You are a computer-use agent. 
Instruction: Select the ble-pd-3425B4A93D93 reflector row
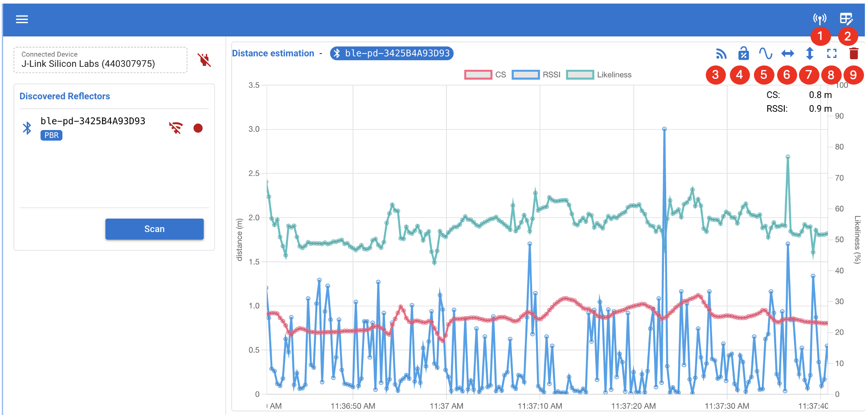(x=115, y=128)
